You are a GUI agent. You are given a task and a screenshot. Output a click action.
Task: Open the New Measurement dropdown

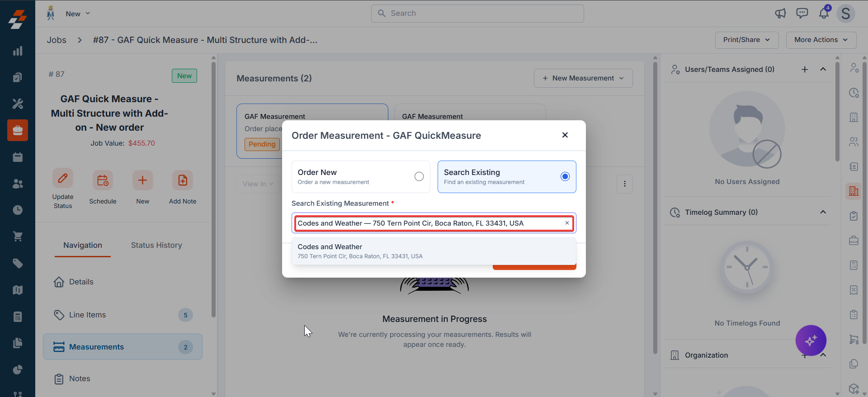[x=583, y=78]
